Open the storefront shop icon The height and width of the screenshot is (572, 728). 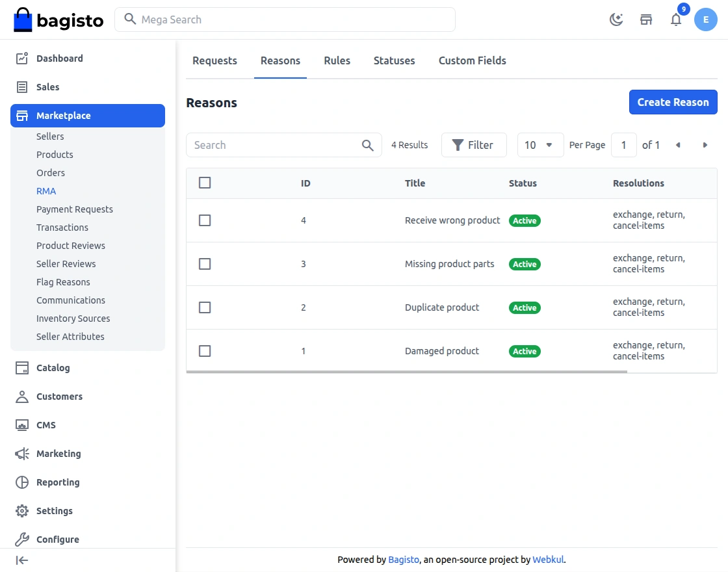click(x=646, y=19)
